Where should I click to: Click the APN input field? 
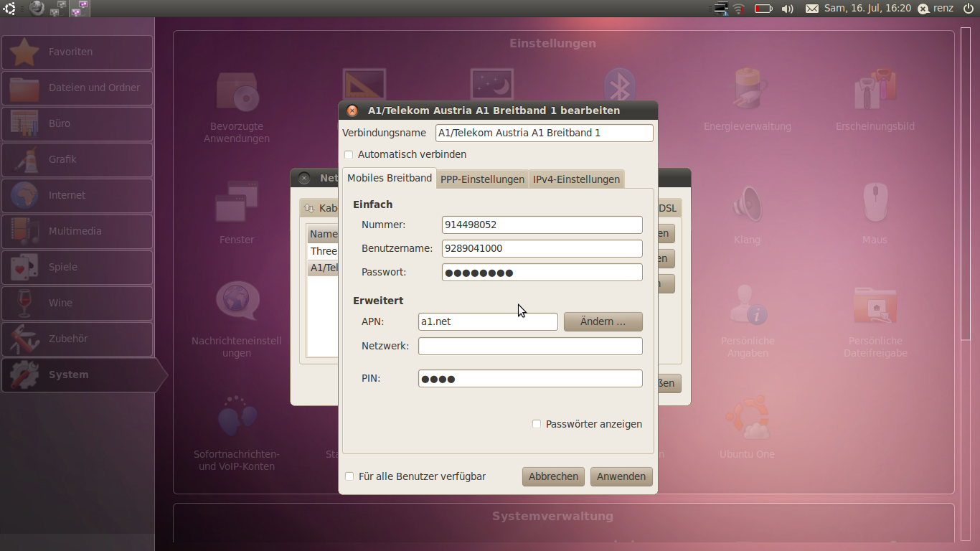point(488,321)
